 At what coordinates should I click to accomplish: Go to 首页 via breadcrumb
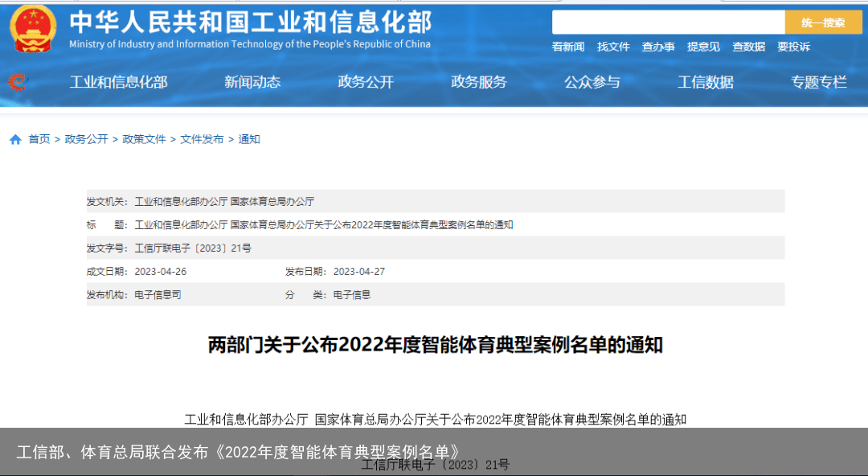coord(39,139)
